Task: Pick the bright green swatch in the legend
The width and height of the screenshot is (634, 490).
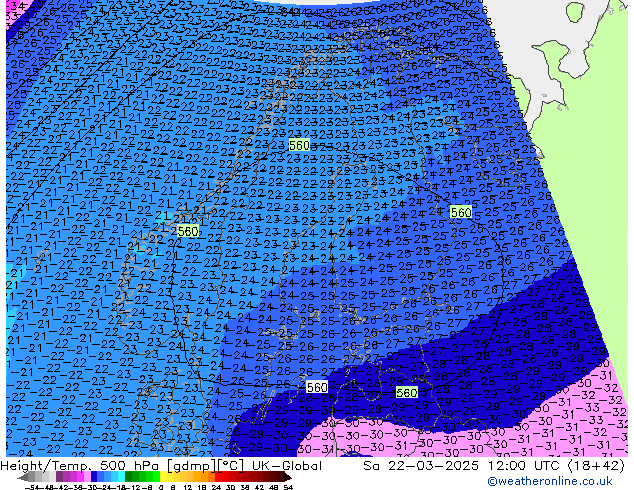Action: pos(156,477)
